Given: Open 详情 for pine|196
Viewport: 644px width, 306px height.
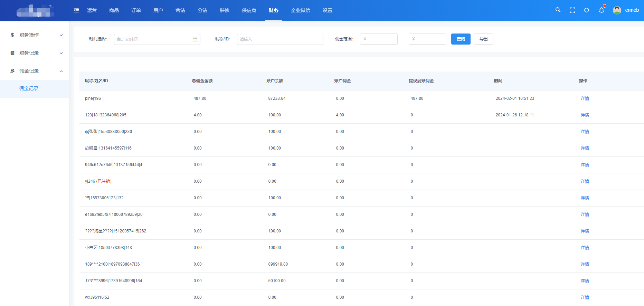Looking at the screenshot, I should point(585,98).
